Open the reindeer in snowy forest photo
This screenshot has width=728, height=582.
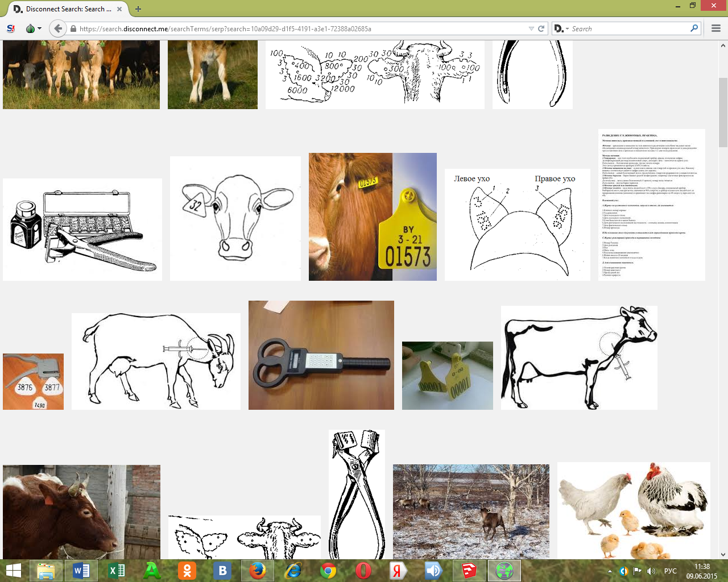coord(471,512)
